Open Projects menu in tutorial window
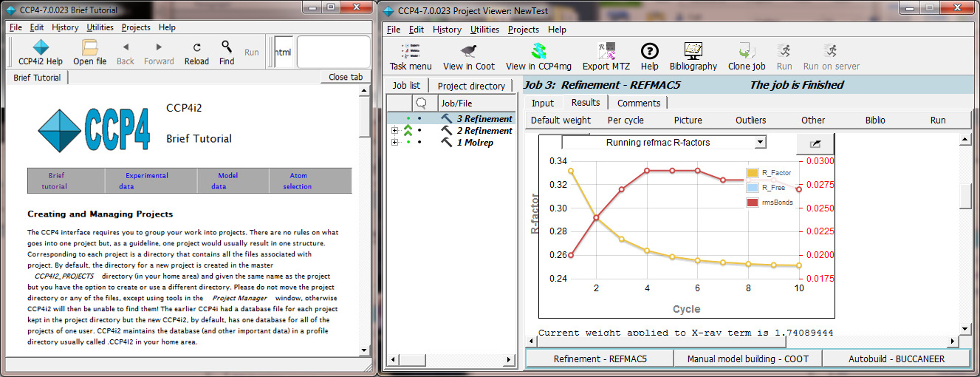This screenshot has height=377, width=980. pyautogui.click(x=136, y=27)
